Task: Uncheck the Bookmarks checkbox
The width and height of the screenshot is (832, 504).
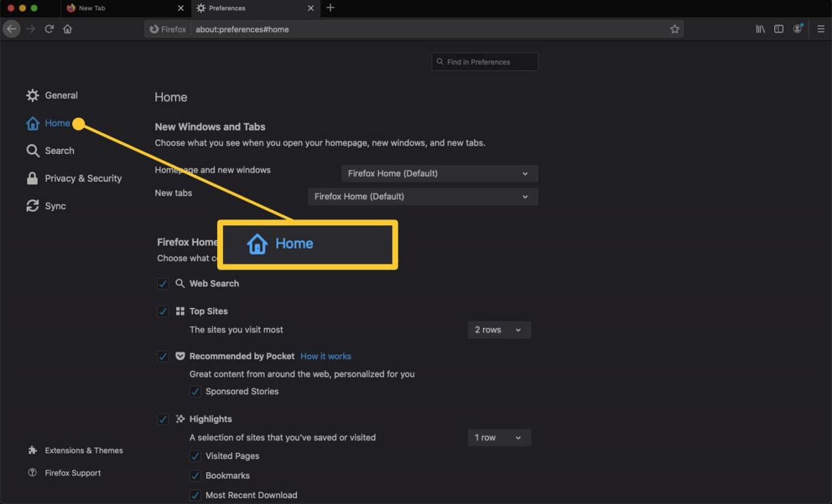Action: pos(195,475)
